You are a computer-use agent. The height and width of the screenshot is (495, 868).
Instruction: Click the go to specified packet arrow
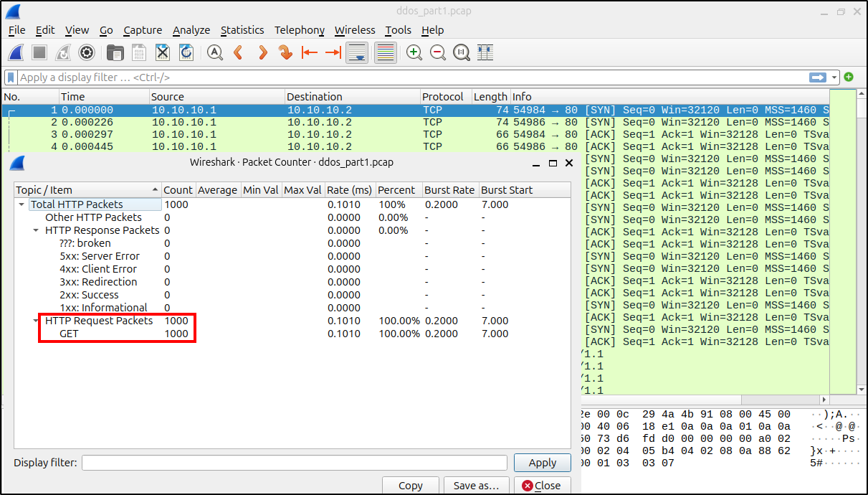click(285, 52)
